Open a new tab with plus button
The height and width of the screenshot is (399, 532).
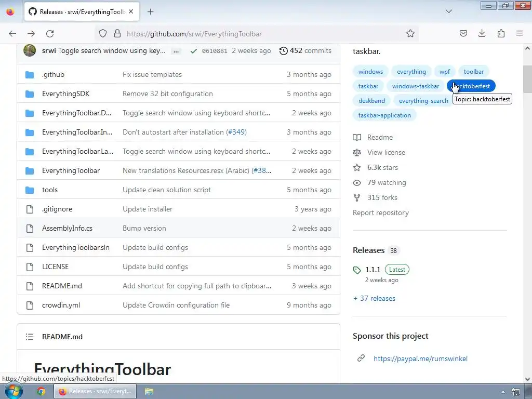(x=151, y=12)
